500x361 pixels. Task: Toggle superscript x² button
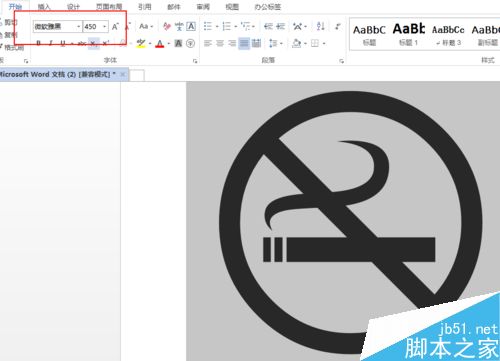(106, 43)
